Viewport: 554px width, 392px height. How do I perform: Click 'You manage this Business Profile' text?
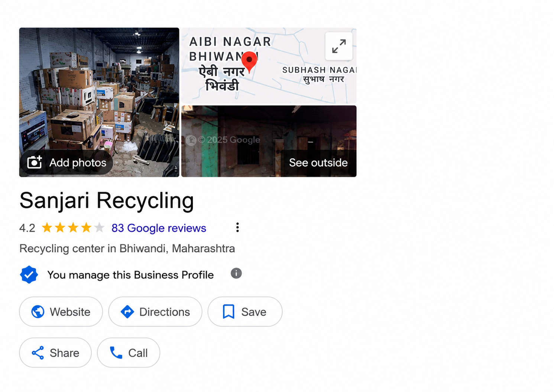tap(130, 275)
